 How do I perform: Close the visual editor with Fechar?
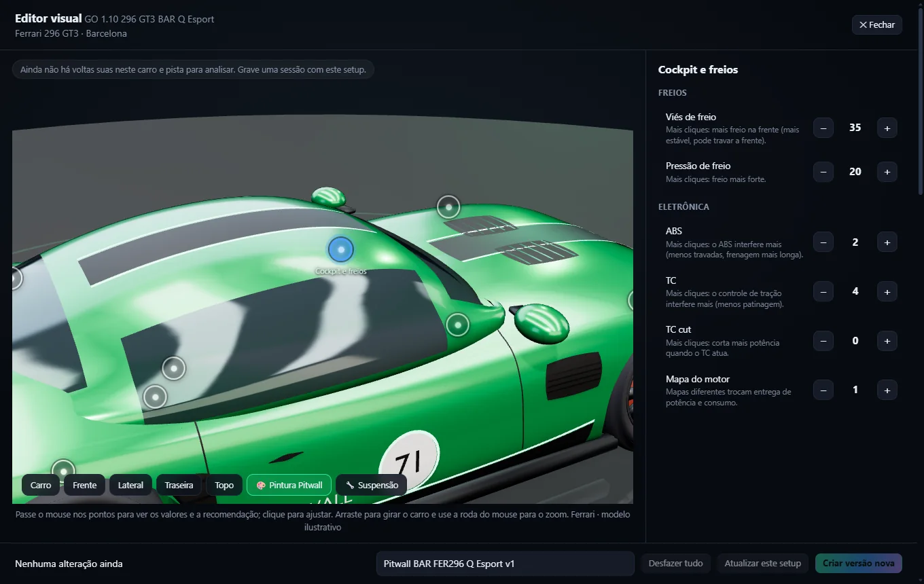tap(877, 24)
